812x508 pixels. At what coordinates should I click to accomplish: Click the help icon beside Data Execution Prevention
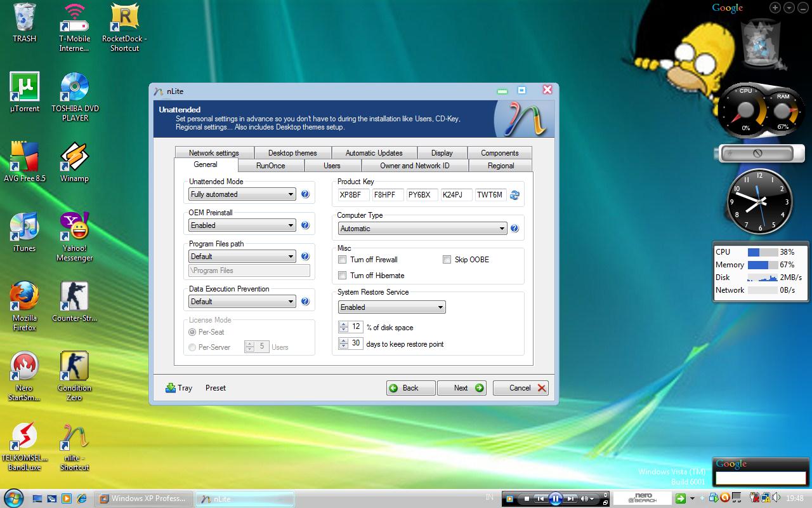click(x=305, y=302)
